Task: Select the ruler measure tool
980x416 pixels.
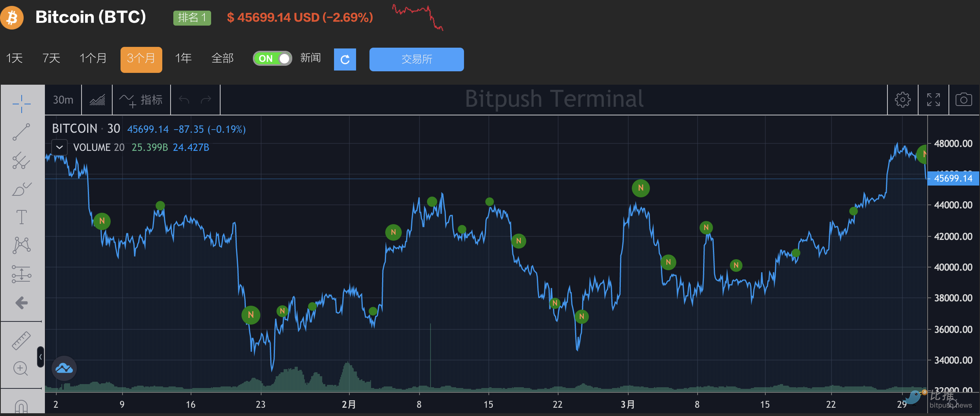Action: pyautogui.click(x=21, y=341)
